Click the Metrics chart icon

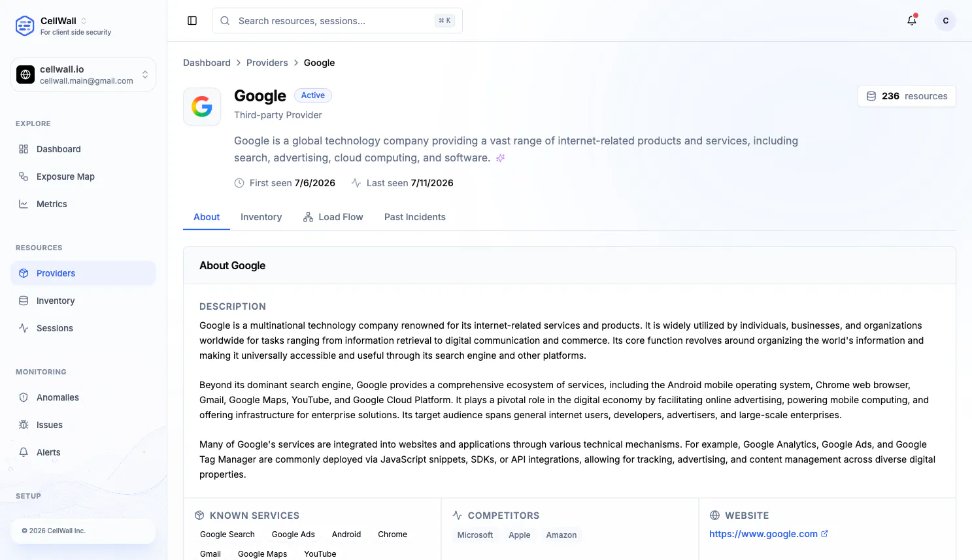[x=24, y=204]
